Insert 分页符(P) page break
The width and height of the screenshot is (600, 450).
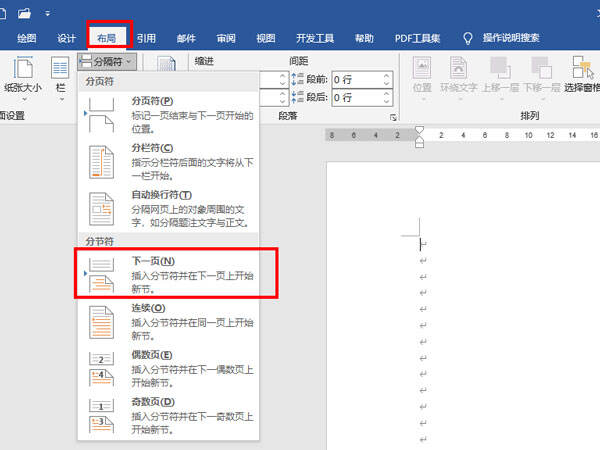tap(168, 115)
